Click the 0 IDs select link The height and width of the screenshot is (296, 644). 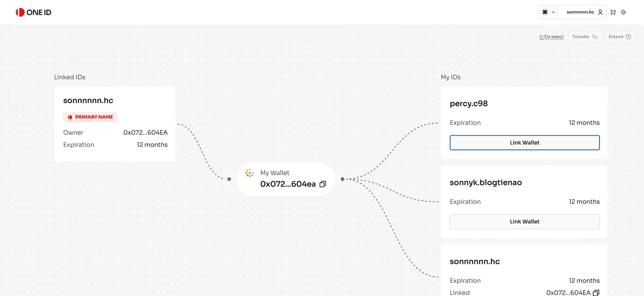point(551,37)
